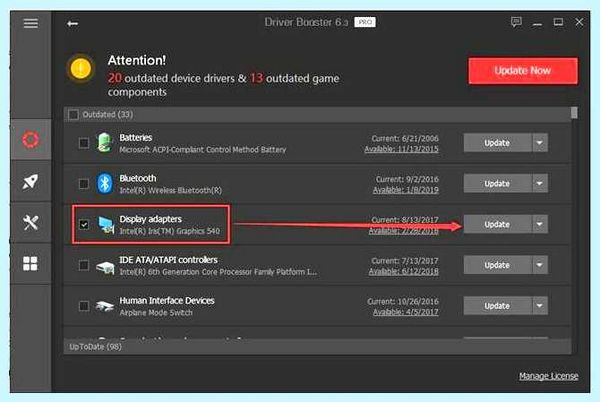Viewport: 600px width, 402px height.
Task: Uncheck the Display adapters checkbox
Action: click(x=84, y=224)
